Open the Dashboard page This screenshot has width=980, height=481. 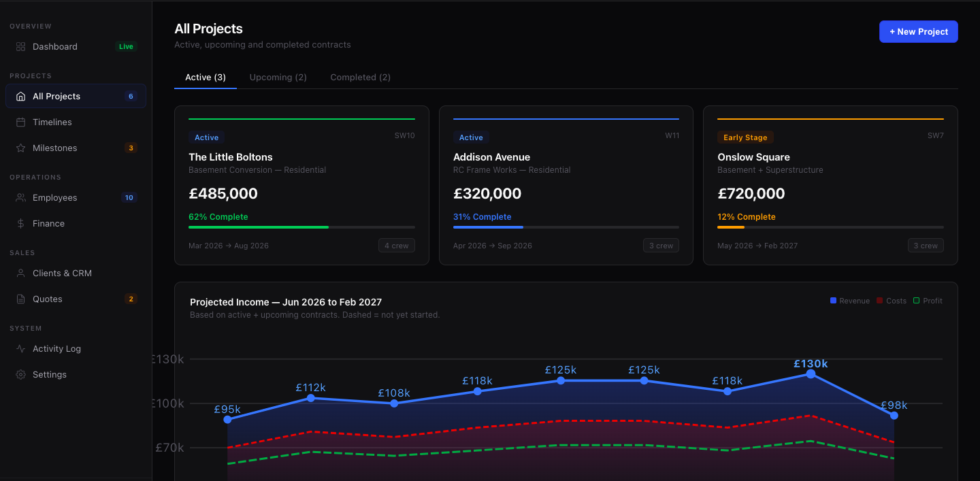[x=76, y=47]
